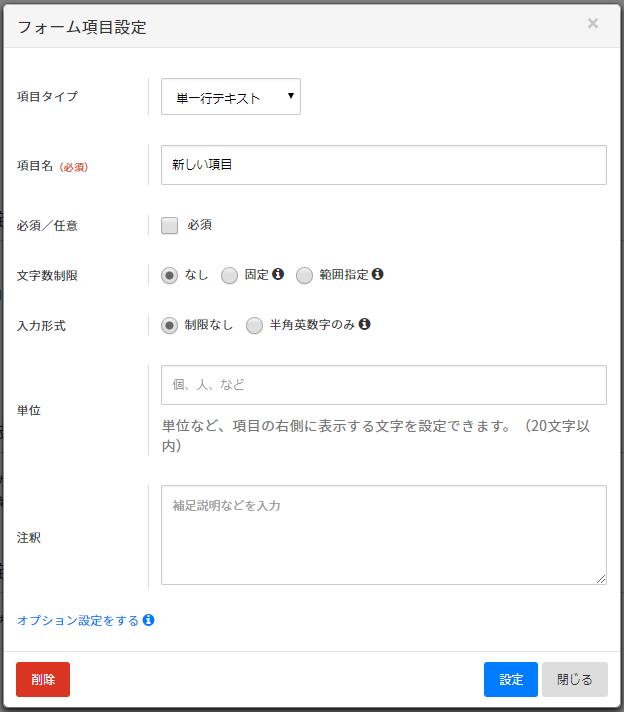This screenshot has width=624, height=712.
Task: Grab the 注釈 textarea resize handle
Action: pyautogui.click(x=601, y=579)
